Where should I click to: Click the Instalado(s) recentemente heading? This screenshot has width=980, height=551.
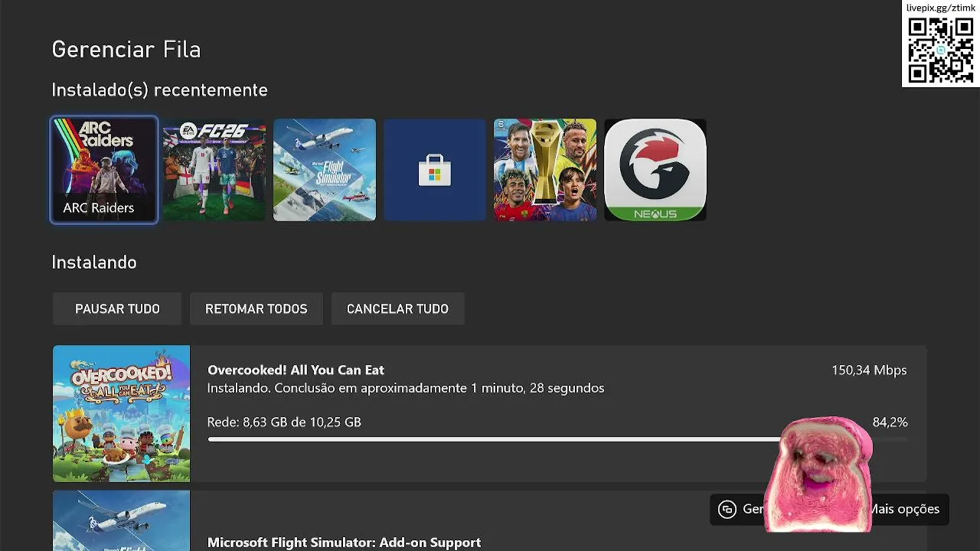[x=159, y=90]
